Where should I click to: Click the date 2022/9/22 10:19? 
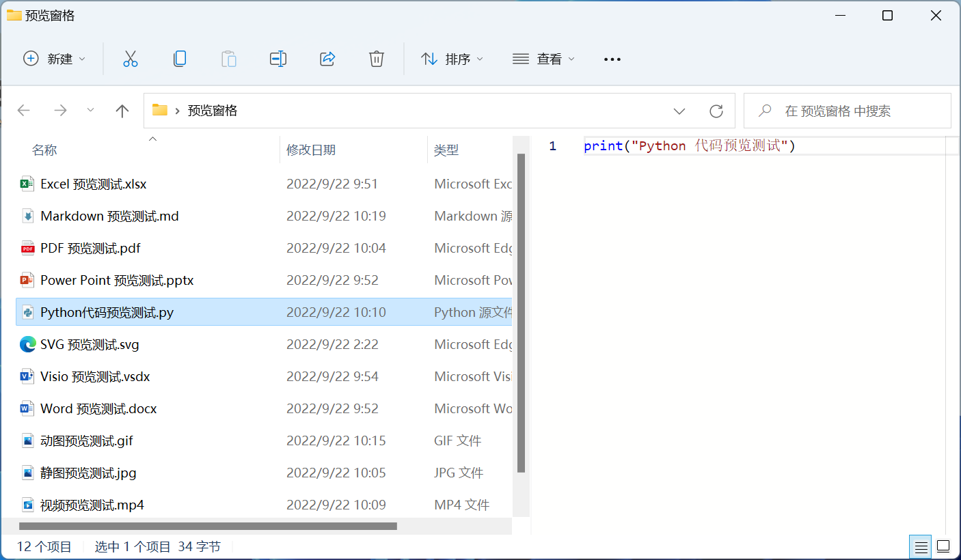tap(336, 216)
